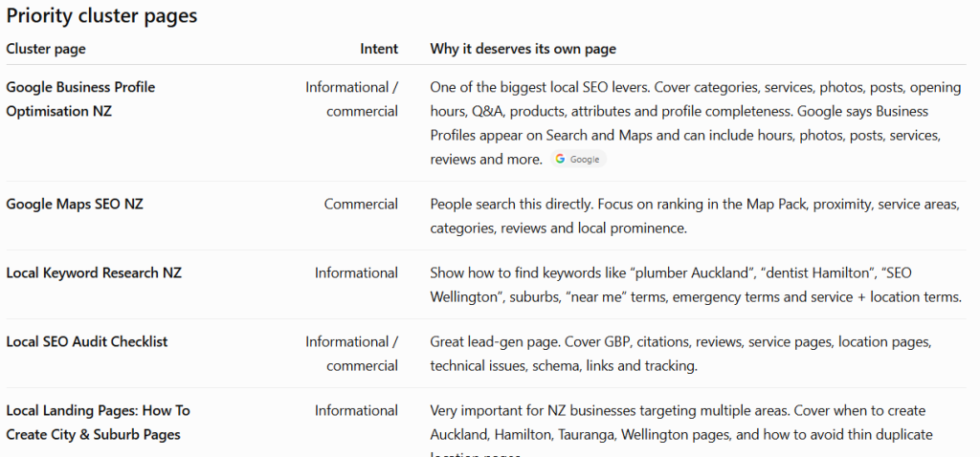The image size is (980, 457).
Task: Click 'Informational' intent in Local Keyword Research row
Action: tap(356, 272)
